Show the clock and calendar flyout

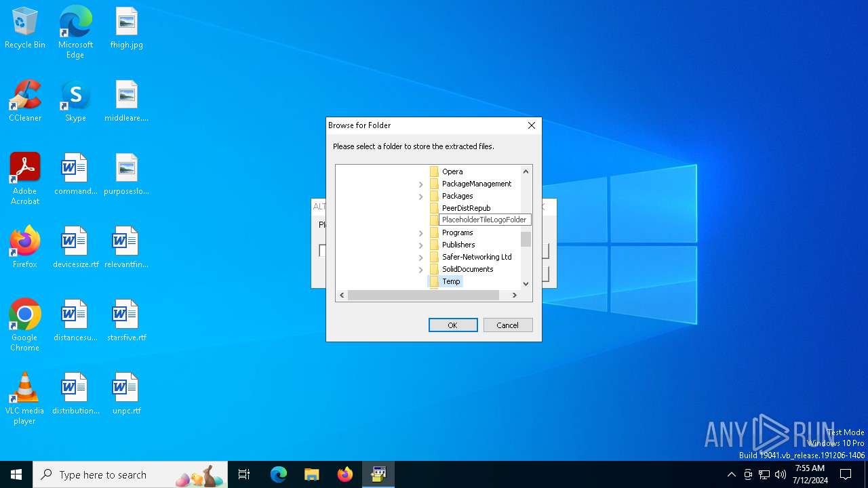[x=810, y=474]
